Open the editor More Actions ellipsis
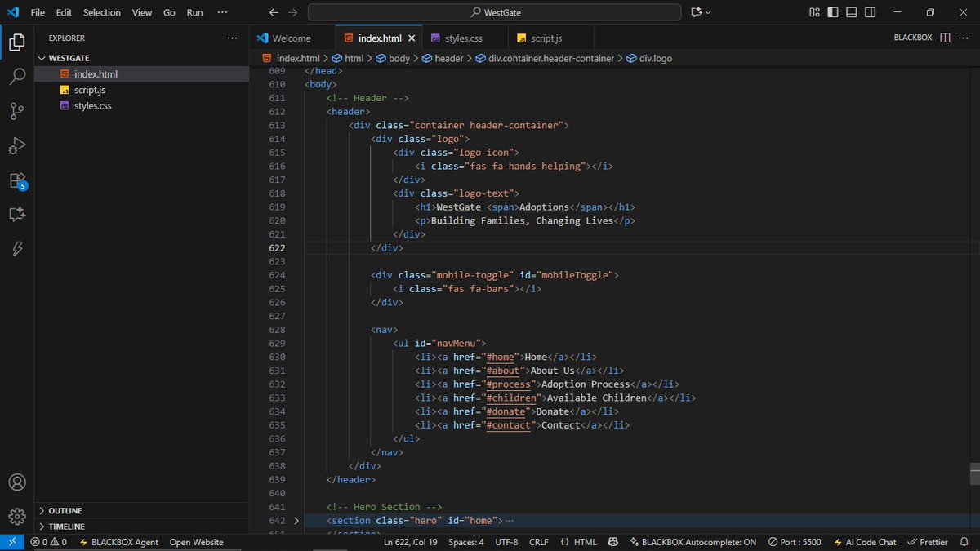Screen dimensions: 980x551 click(x=964, y=38)
